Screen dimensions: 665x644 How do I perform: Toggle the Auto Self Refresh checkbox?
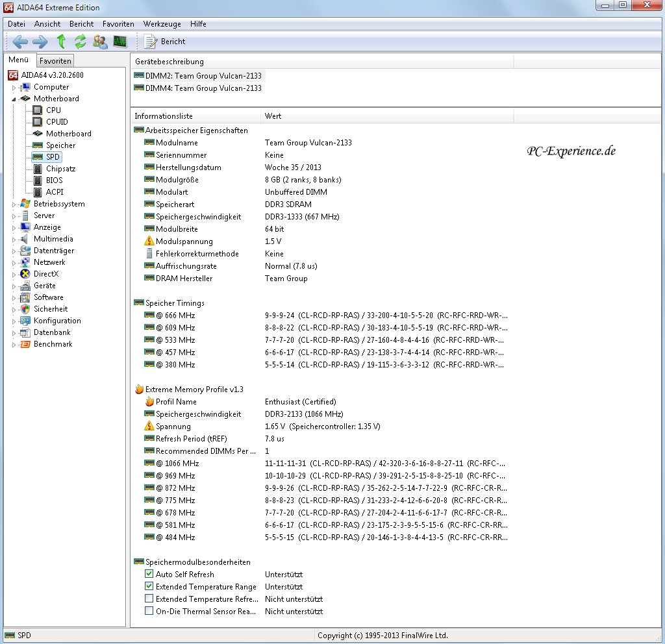[x=149, y=575]
